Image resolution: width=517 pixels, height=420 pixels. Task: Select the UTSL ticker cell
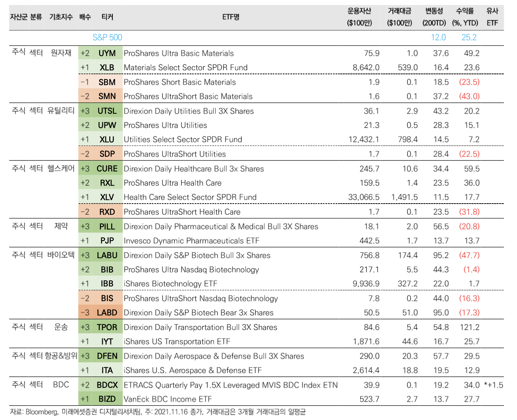(107, 111)
